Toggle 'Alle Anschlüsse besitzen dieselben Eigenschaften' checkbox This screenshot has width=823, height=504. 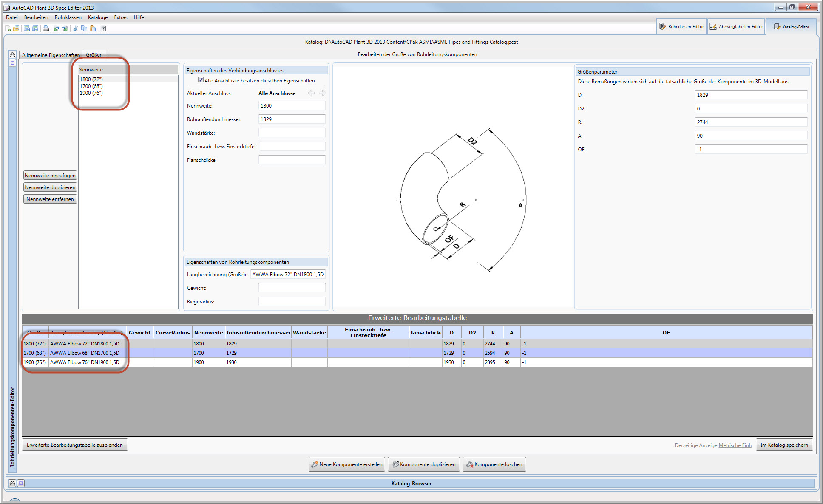click(201, 80)
